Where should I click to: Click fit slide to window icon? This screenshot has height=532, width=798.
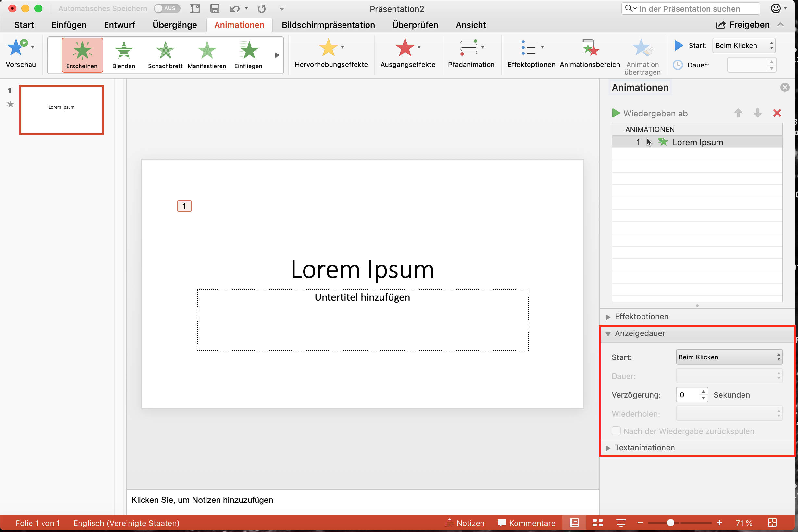pyautogui.click(x=772, y=523)
